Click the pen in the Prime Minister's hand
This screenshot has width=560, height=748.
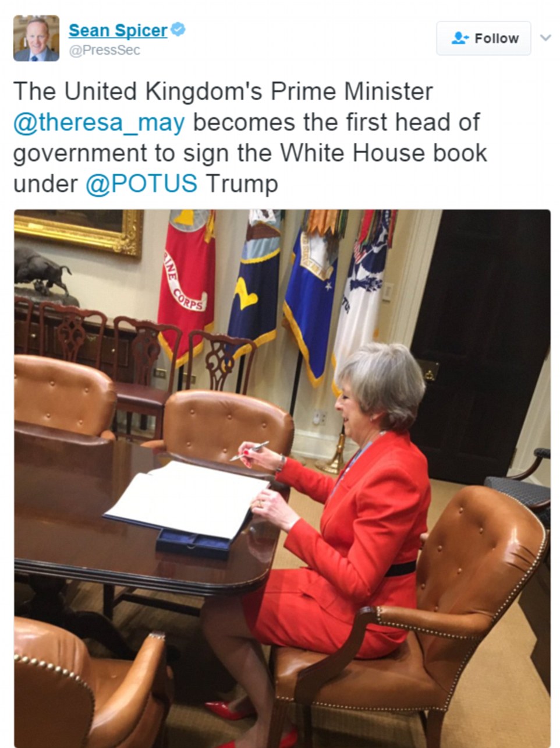pyautogui.click(x=249, y=451)
